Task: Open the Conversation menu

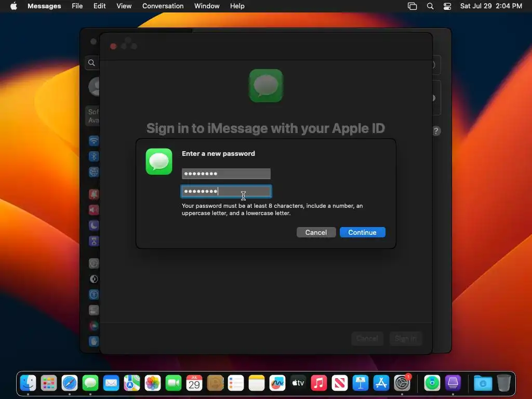Action: (x=163, y=6)
